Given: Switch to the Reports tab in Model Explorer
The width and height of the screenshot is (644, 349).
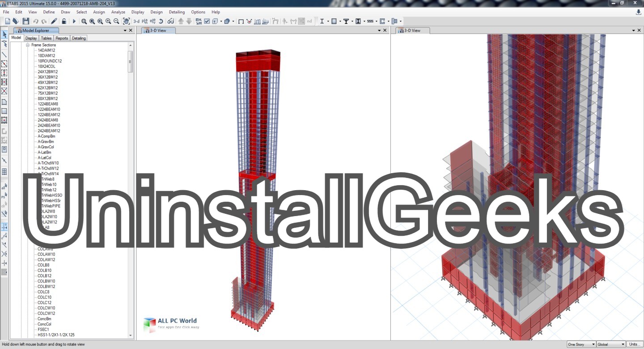Looking at the screenshot, I should [62, 38].
